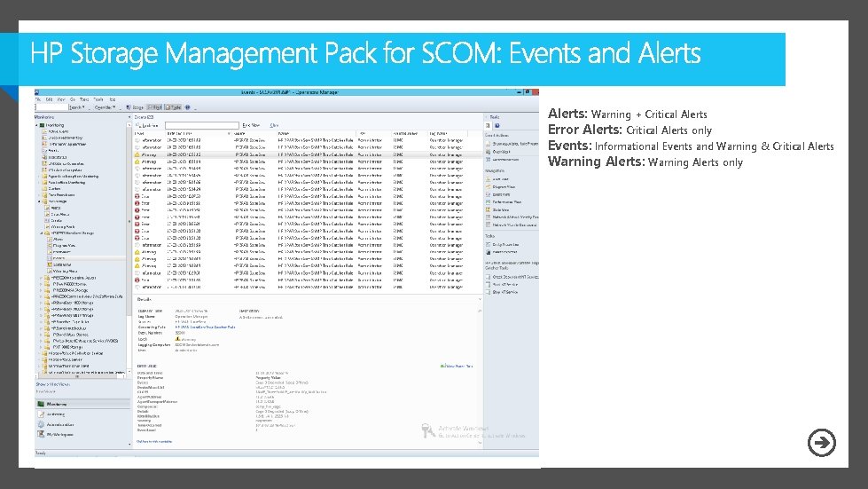This screenshot has width=868, height=489.
Task: Click the Scope toolbar button
Action: click(x=135, y=107)
